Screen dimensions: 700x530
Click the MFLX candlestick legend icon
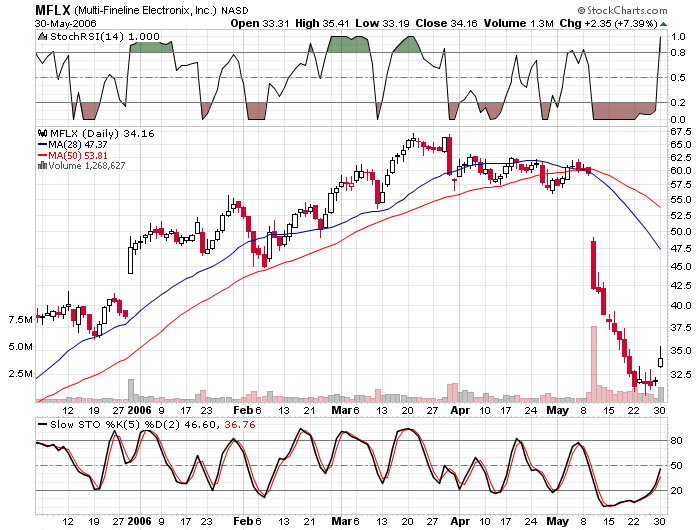(x=42, y=133)
